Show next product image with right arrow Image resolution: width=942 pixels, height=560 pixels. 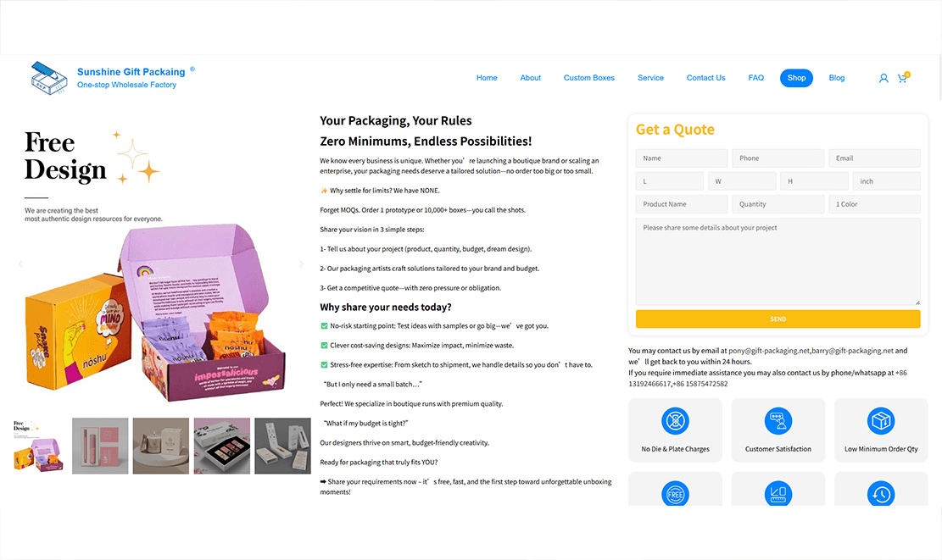301,263
